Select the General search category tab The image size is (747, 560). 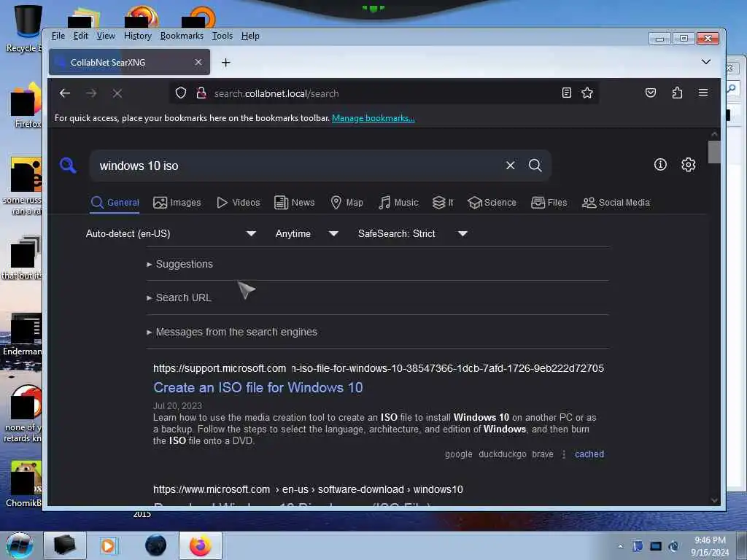pyautogui.click(x=115, y=203)
